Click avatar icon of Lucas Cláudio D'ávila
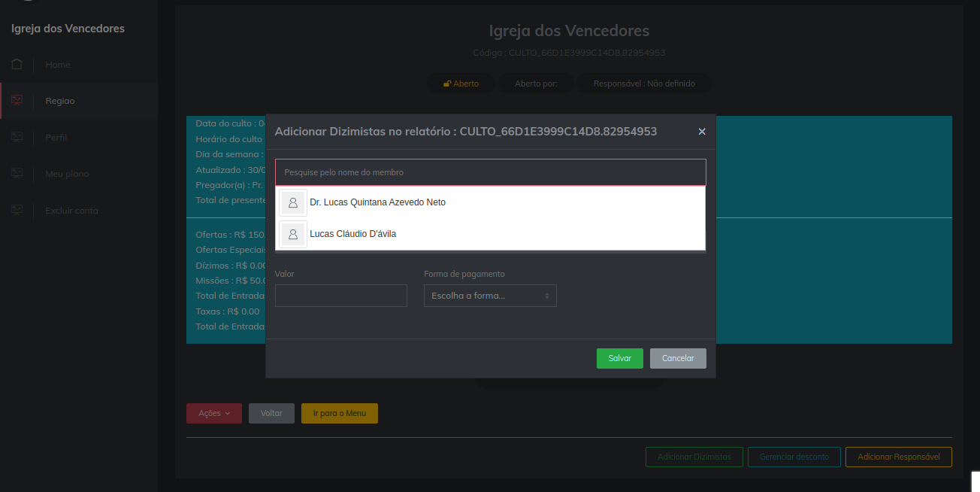The image size is (980, 492). [293, 234]
